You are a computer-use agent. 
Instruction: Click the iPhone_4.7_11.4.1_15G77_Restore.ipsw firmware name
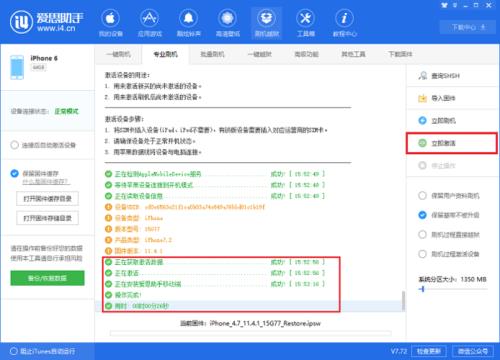tap(265, 323)
